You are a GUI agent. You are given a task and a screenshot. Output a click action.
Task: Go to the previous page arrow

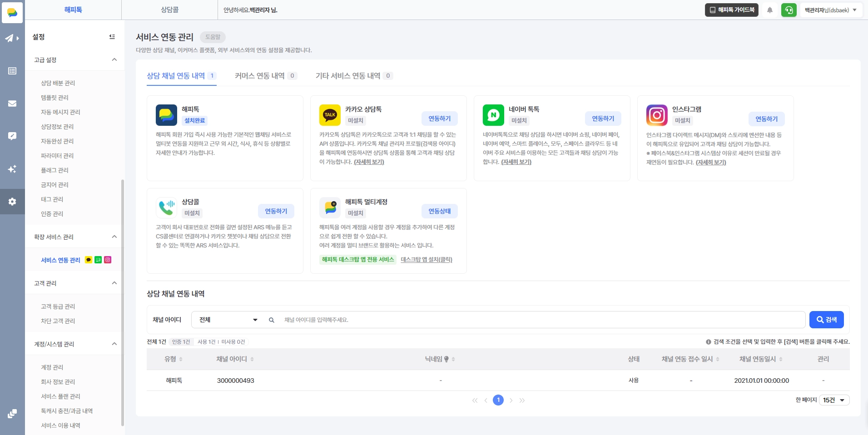(486, 400)
